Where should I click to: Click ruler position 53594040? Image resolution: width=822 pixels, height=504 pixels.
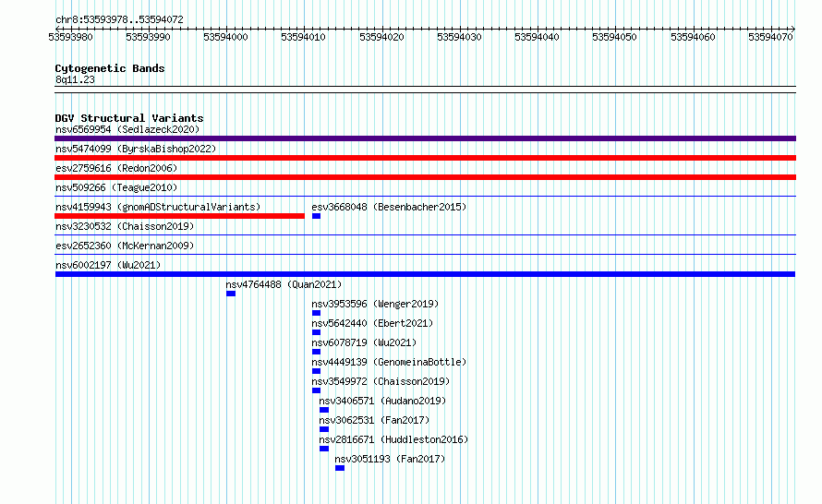coord(537,37)
